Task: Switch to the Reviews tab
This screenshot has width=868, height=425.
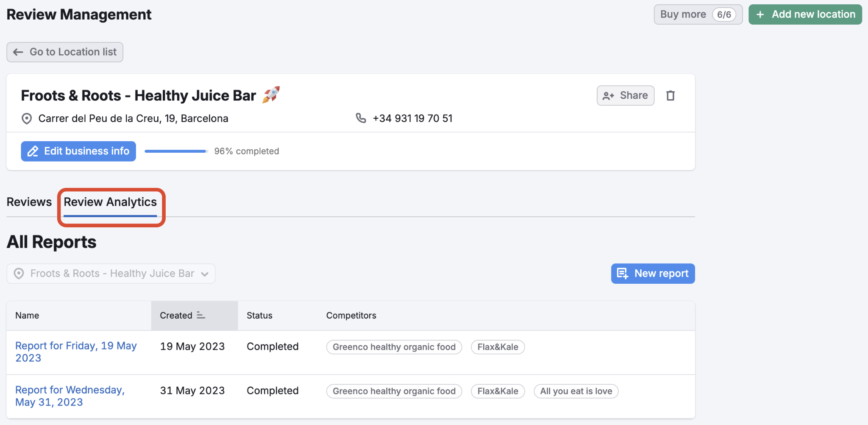Action: pos(29,202)
